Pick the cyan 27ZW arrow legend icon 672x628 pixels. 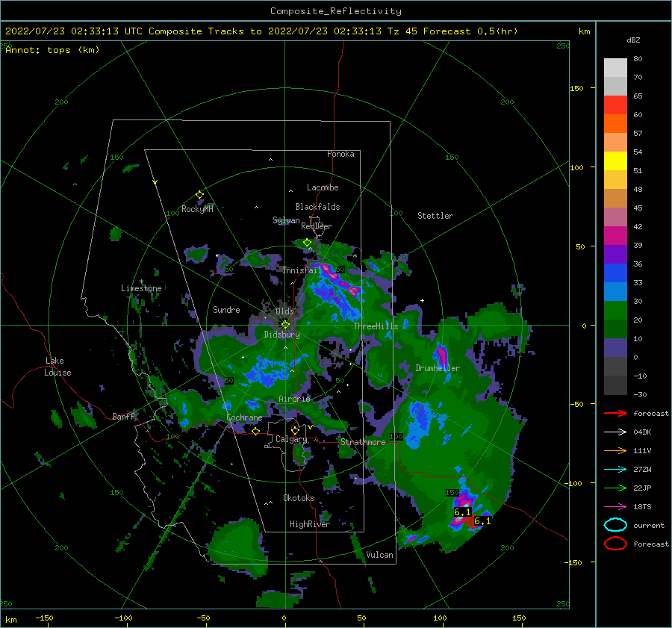pos(615,470)
